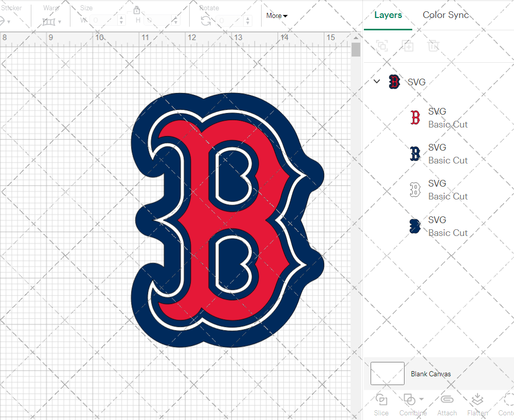Select the Layers tab

click(x=388, y=15)
